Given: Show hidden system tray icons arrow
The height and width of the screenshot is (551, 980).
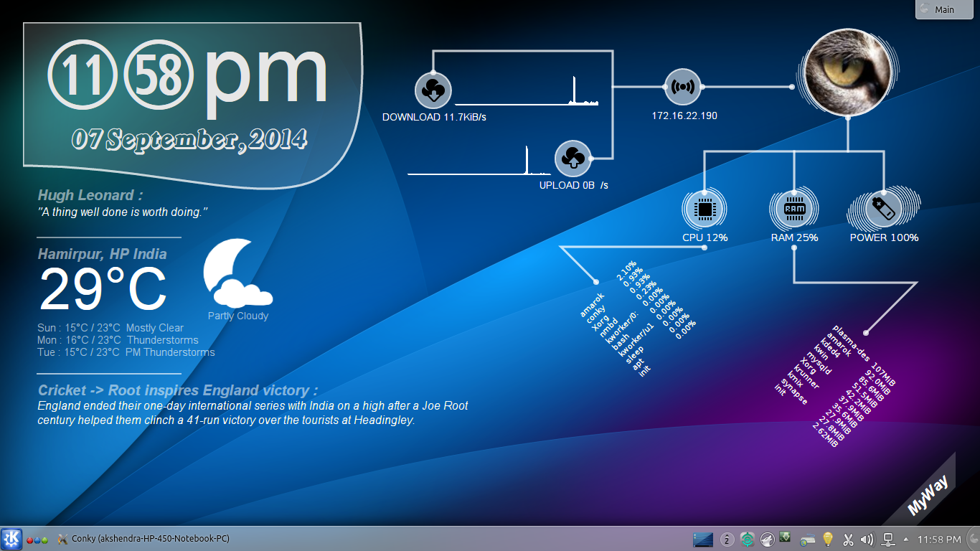Looking at the screenshot, I should (x=905, y=539).
